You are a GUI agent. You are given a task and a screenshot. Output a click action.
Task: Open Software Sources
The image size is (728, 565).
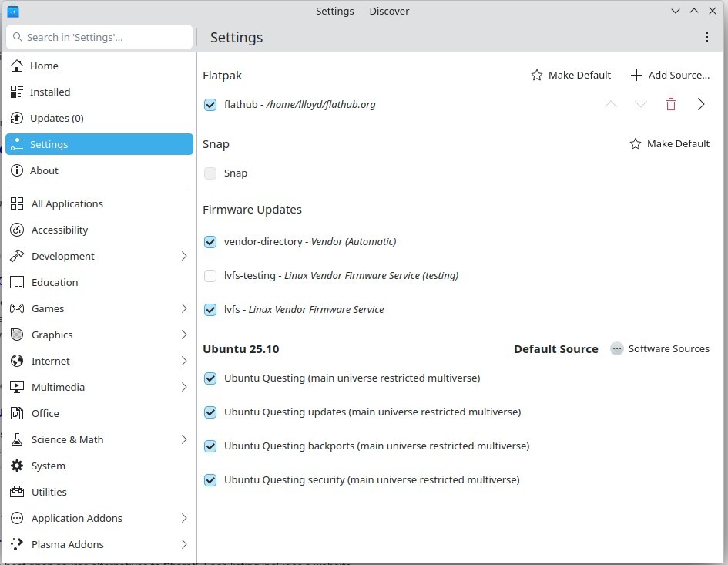(x=659, y=349)
